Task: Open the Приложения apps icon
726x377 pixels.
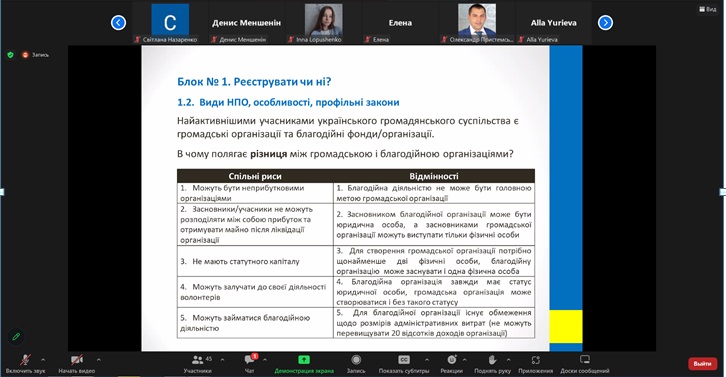Action: click(x=536, y=360)
